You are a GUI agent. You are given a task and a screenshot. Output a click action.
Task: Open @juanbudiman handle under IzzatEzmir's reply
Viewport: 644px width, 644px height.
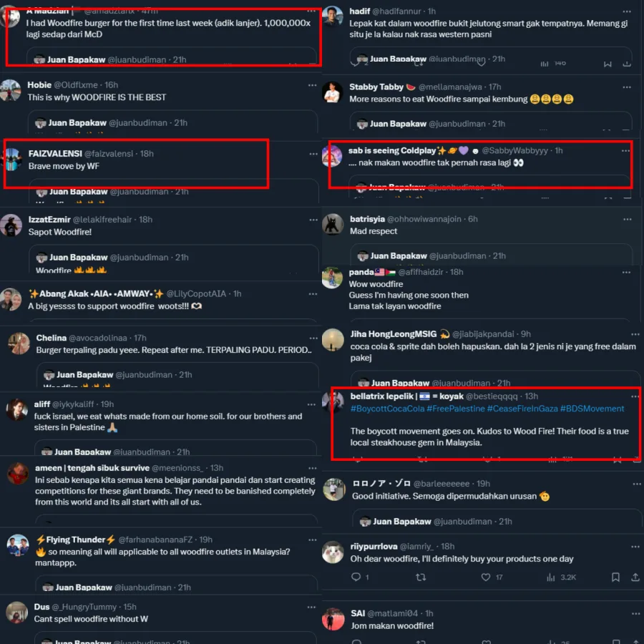[x=139, y=258]
